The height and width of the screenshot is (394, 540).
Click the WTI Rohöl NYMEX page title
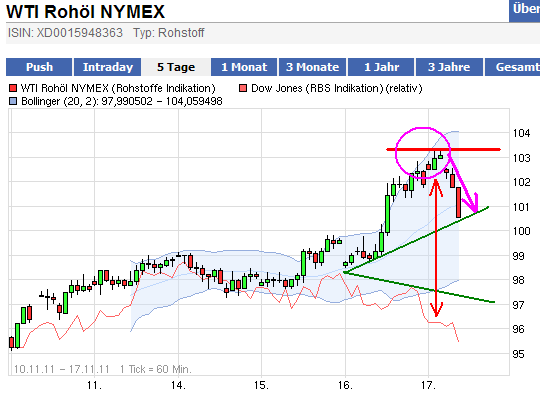(x=86, y=11)
